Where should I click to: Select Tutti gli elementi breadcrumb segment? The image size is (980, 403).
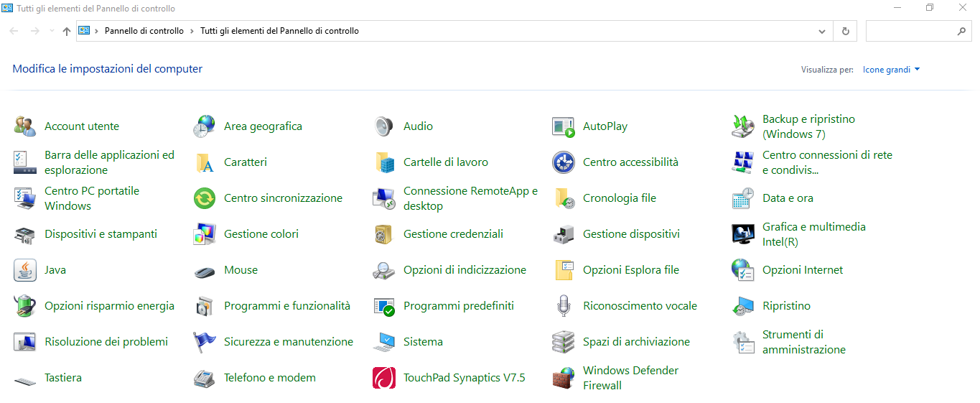coord(279,31)
